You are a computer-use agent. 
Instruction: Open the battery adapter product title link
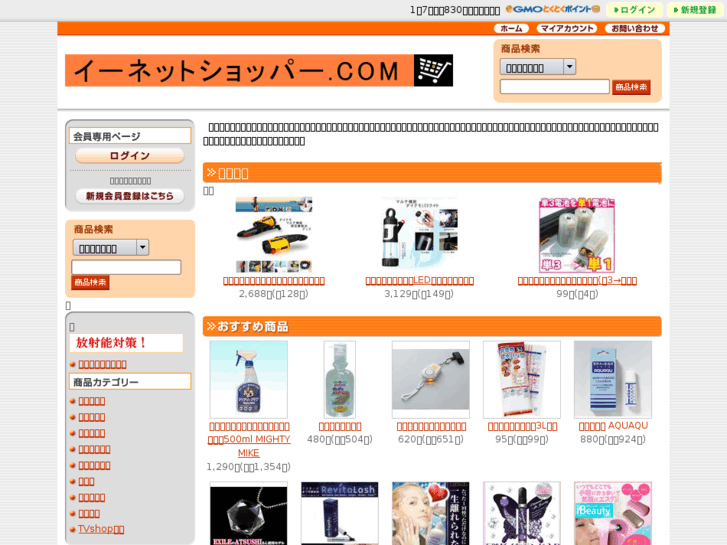(577, 281)
